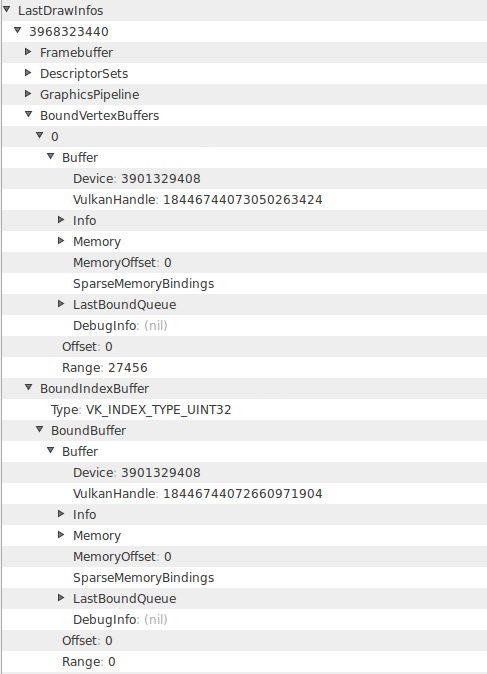
Task: Collapse vertex buffer index 0 node
Action: (x=40, y=135)
